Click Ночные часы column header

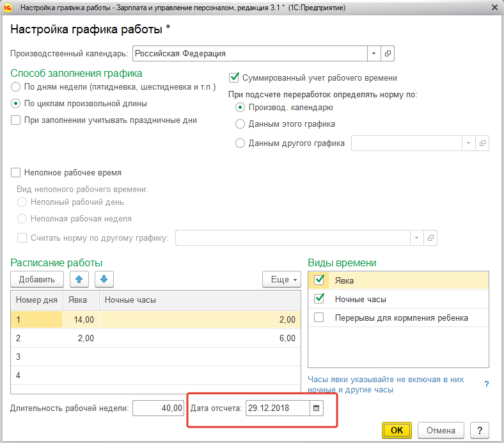pos(200,300)
